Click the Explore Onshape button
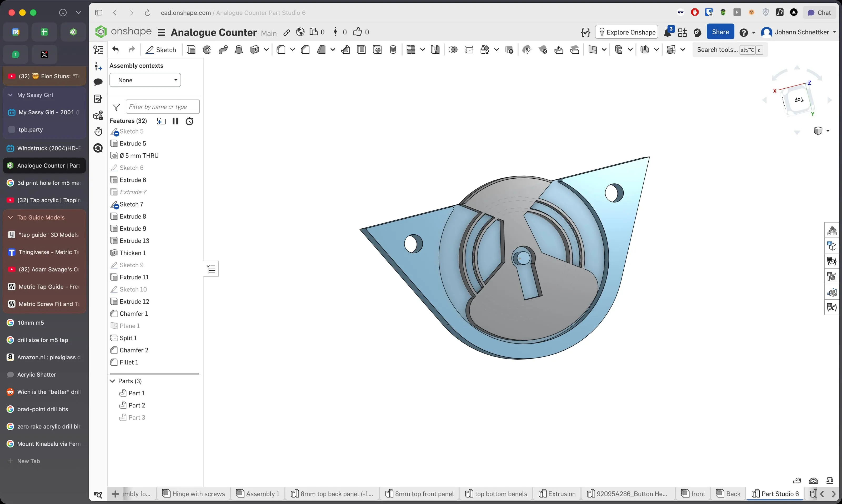 point(627,32)
